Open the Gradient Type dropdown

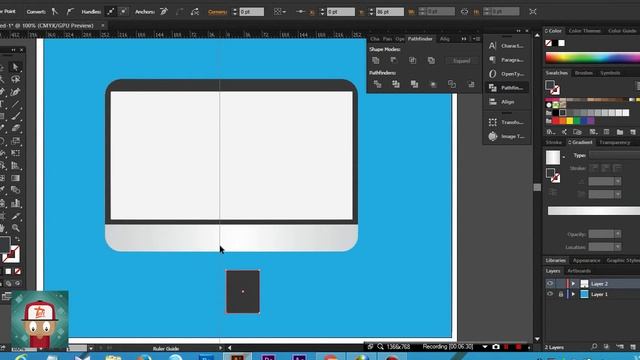click(x=615, y=155)
